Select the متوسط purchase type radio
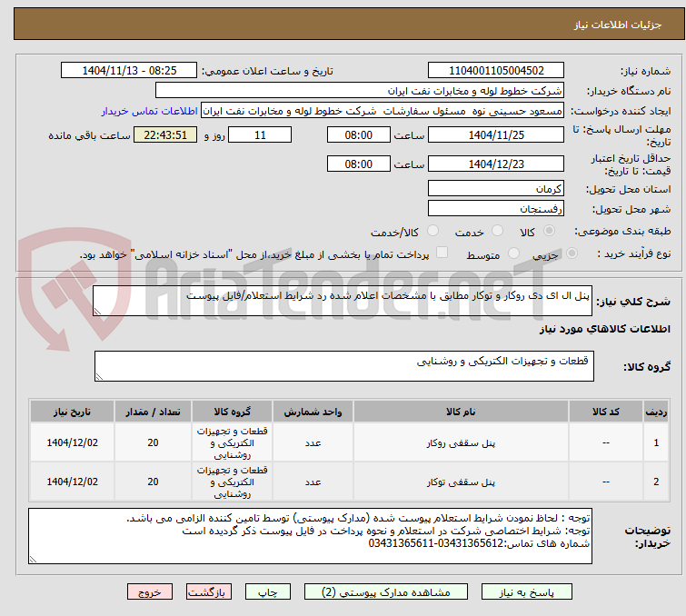 coord(513,253)
